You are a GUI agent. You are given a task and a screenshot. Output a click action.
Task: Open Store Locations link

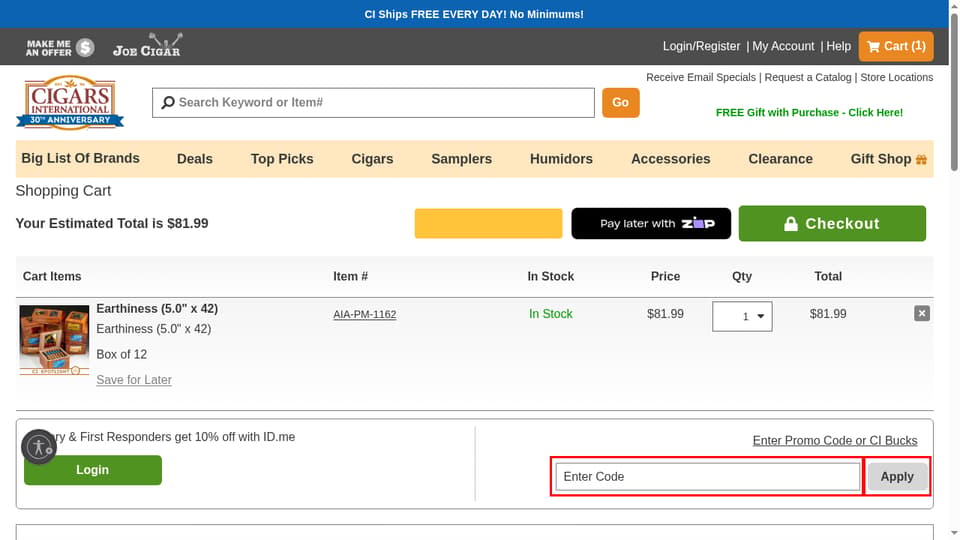[896, 77]
